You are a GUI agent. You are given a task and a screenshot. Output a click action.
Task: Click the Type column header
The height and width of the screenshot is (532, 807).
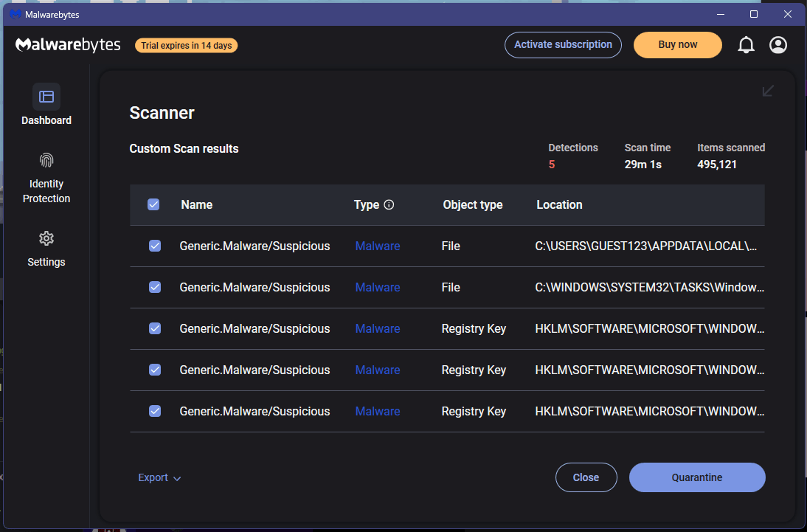tap(367, 205)
